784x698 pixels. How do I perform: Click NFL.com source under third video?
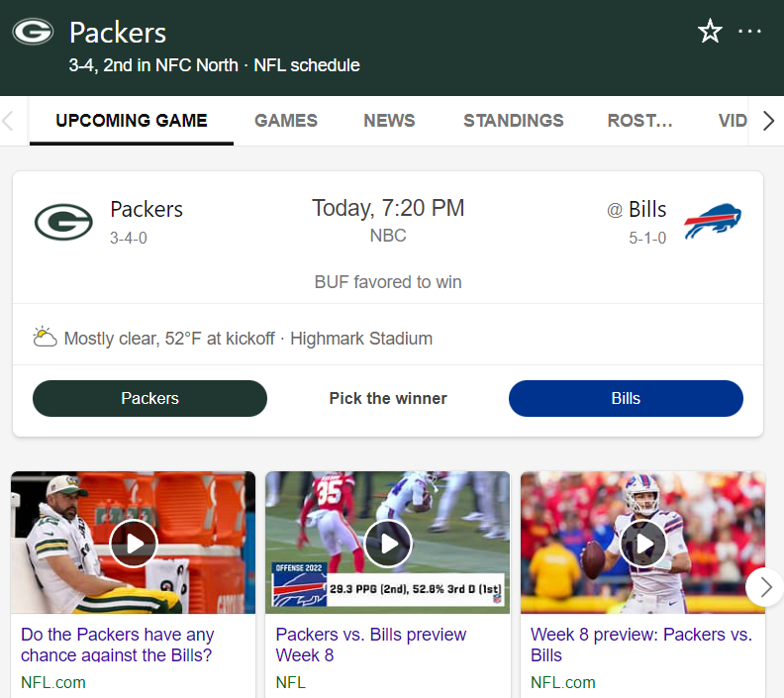(x=563, y=682)
